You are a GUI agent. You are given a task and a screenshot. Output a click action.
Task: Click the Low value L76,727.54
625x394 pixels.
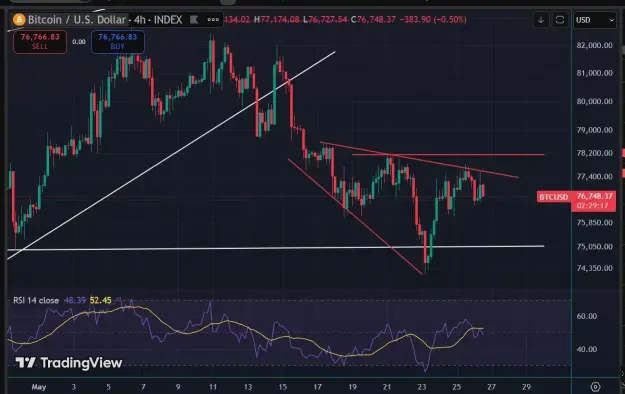(325, 20)
